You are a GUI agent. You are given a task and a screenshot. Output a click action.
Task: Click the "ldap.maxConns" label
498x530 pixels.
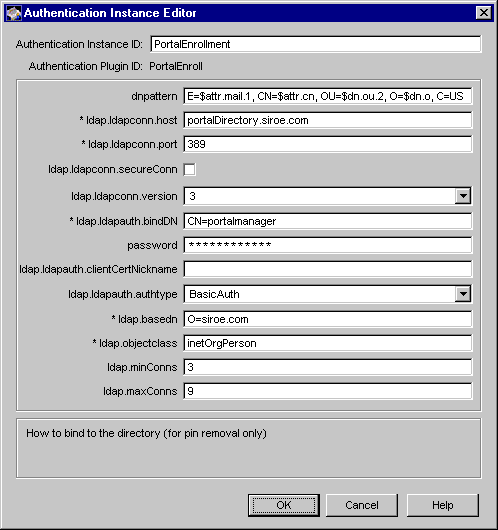[140, 391]
